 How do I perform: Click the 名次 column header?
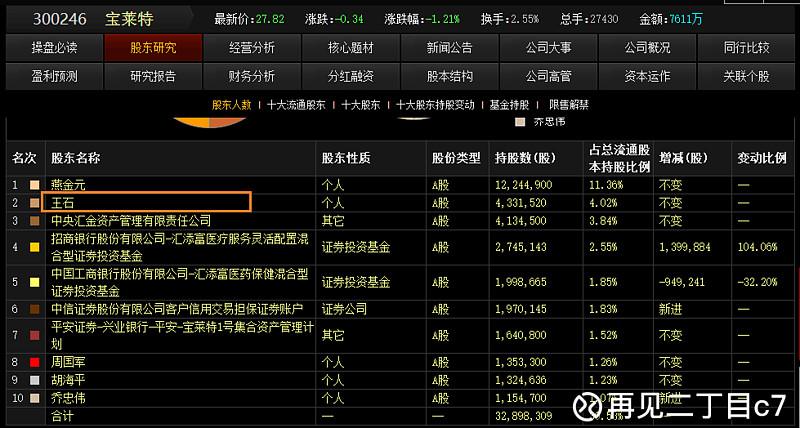[x=24, y=158]
